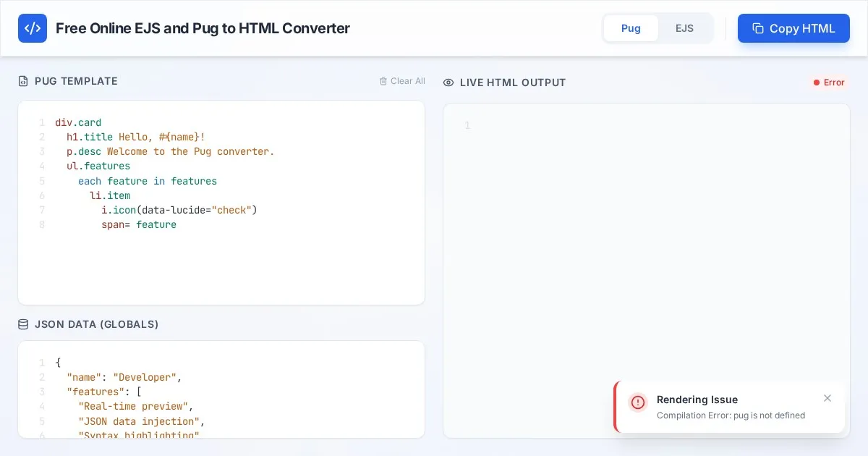868x456 pixels.
Task: Click the 'each feature in features' line
Action: tap(148, 181)
